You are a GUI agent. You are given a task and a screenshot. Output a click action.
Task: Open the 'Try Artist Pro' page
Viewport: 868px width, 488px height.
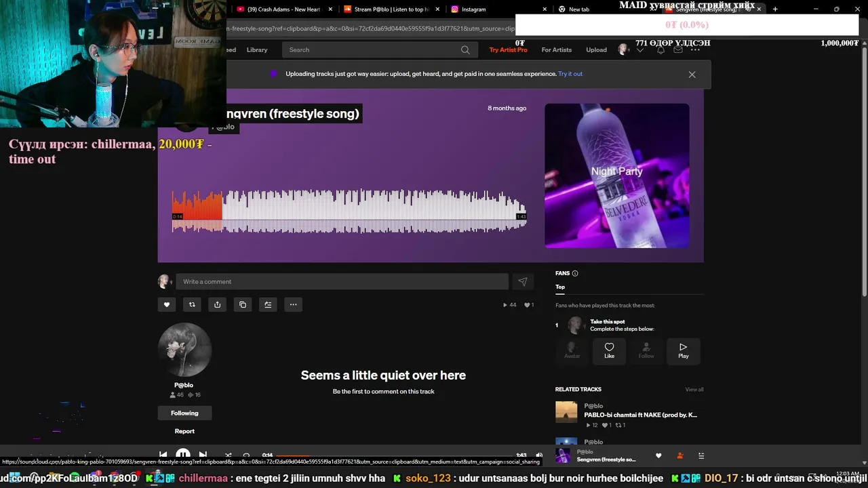(508, 49)
